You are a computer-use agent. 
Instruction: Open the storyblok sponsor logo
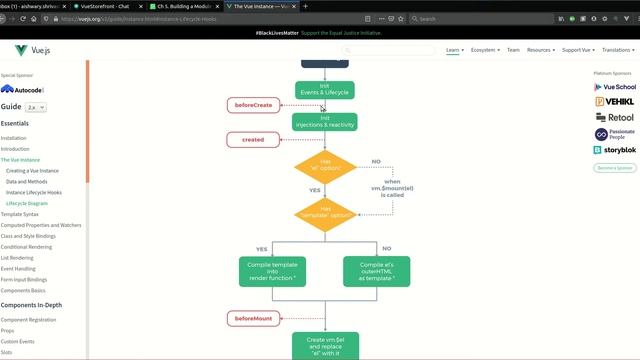615,150
